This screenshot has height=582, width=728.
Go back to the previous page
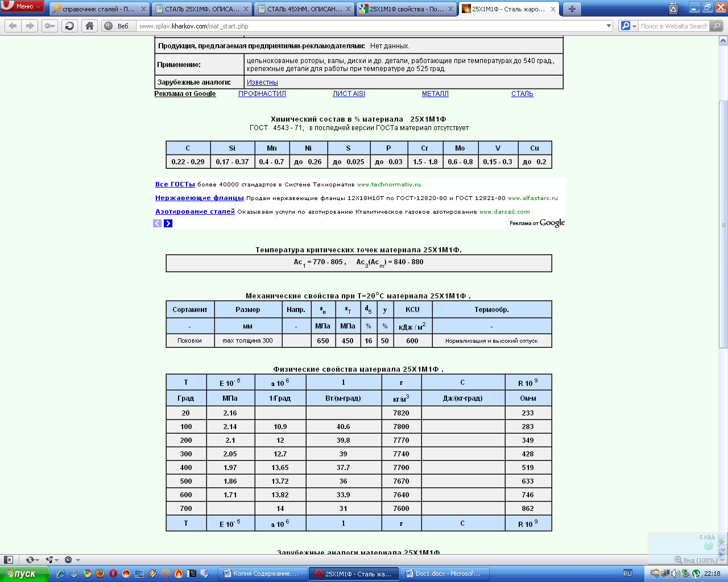(13, 26)
